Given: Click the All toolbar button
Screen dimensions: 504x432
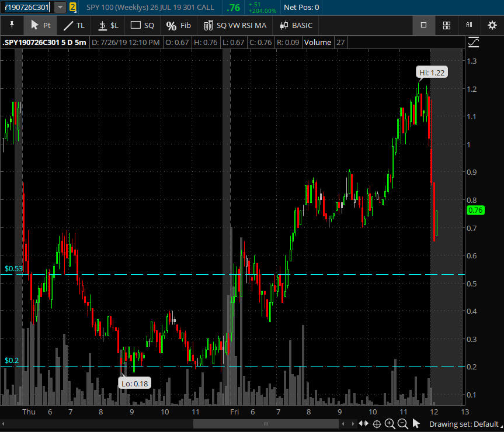Looking at the screenshot, I should (x=470, y=25).
